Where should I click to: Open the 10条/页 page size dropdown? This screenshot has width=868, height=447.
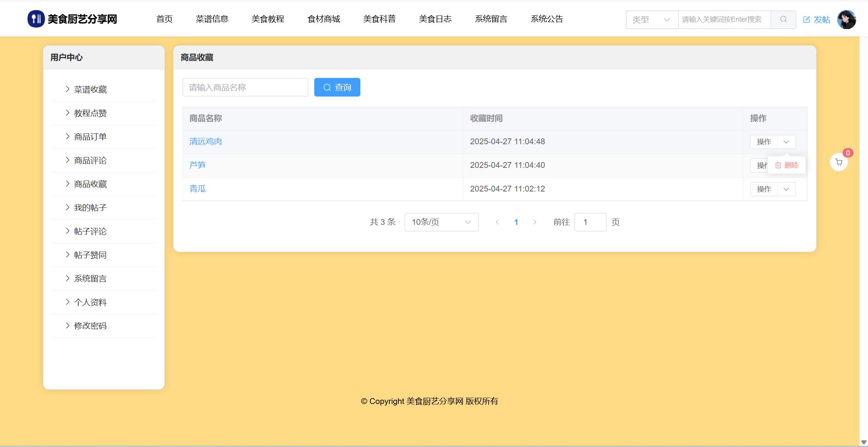[441, 222]
